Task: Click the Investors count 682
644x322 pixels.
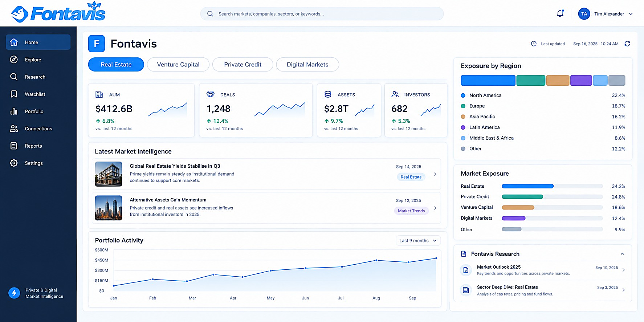Action: [399, 109]
